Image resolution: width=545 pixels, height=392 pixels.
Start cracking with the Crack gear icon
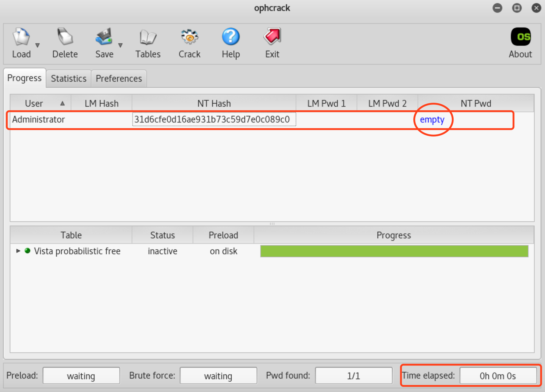pos(189,37)
